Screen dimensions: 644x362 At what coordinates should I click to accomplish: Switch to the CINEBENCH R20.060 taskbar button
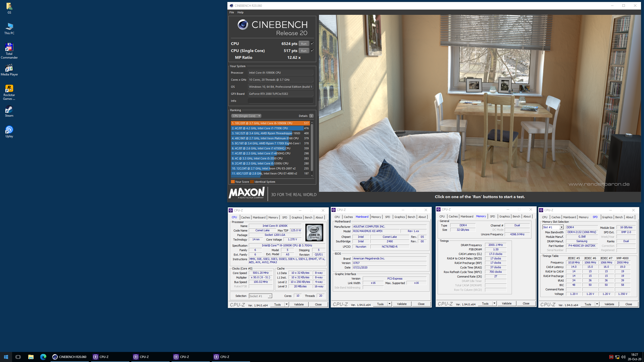tap(70, 357)
